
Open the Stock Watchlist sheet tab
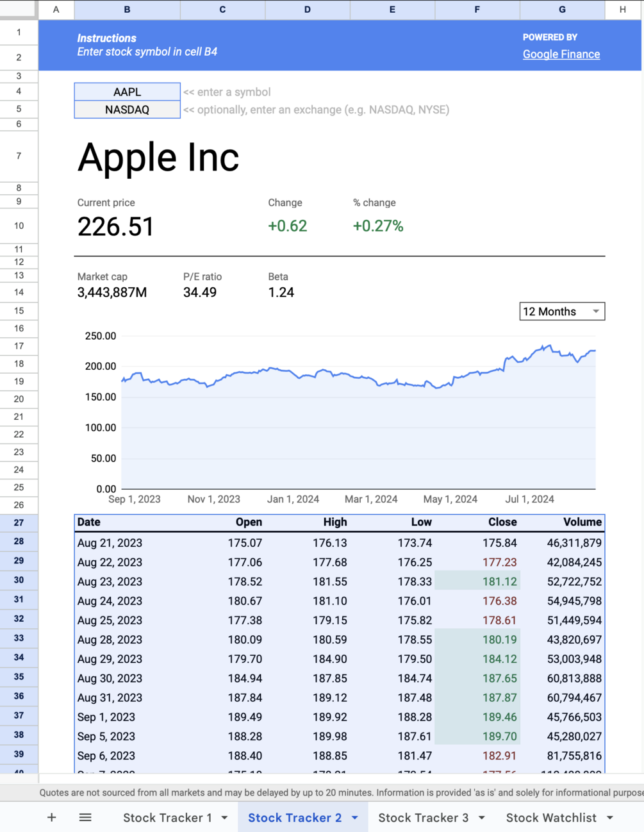[x=551, y=818]
